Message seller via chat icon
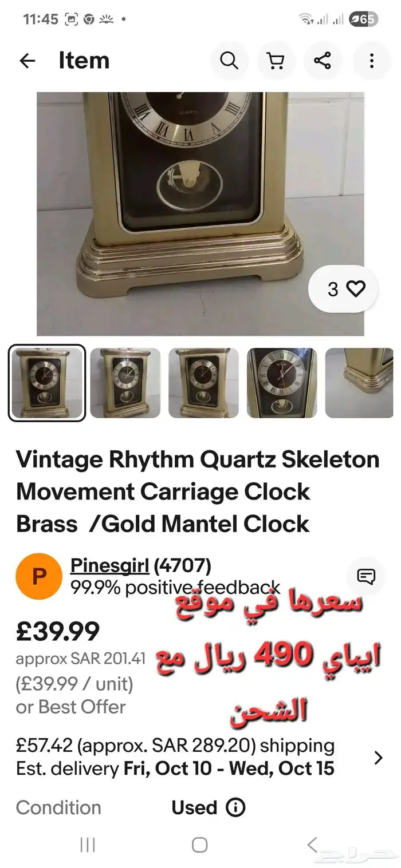401x868 pixels. (x=366, y=576)
